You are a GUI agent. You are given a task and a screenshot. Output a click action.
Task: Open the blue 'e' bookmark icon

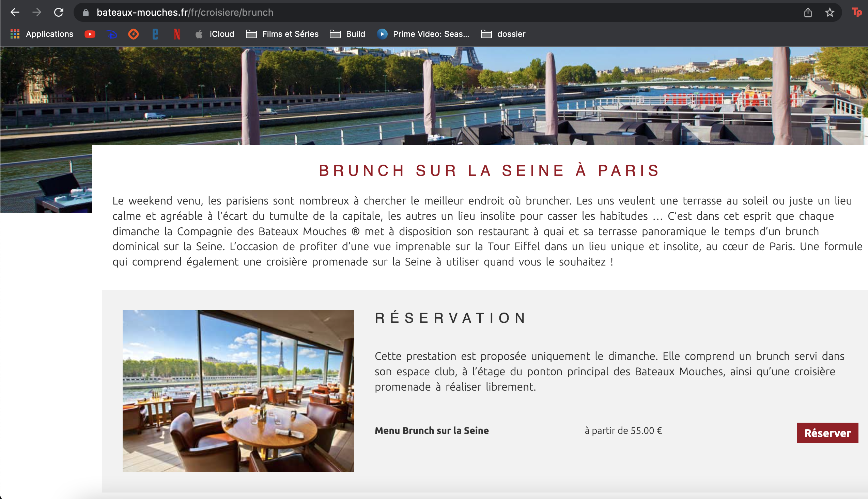[x=155, y=34]
